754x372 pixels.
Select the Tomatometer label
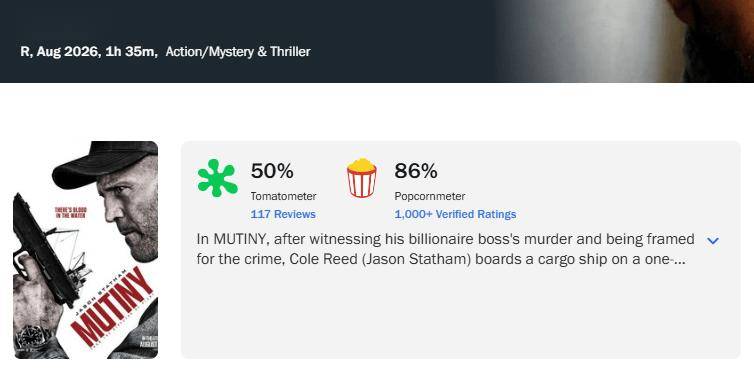[x=283, y=196]
